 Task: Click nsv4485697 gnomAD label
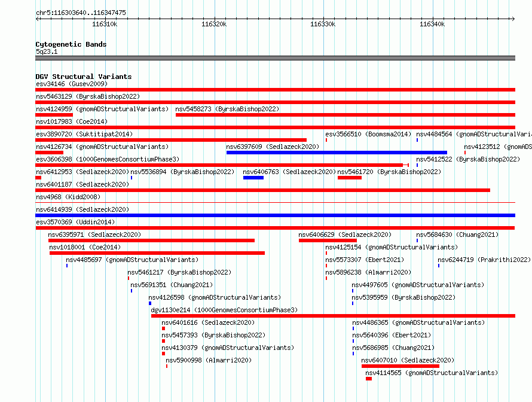pyautogui.click(x=132, y=260)
